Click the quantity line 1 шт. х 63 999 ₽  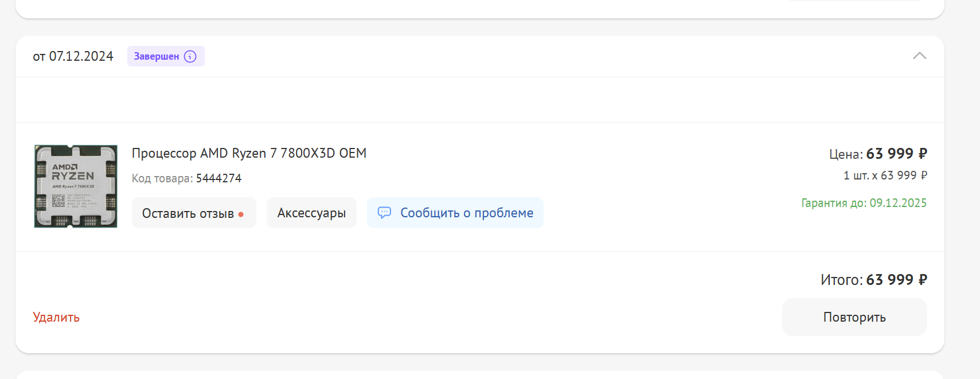[x=885, y=175]
